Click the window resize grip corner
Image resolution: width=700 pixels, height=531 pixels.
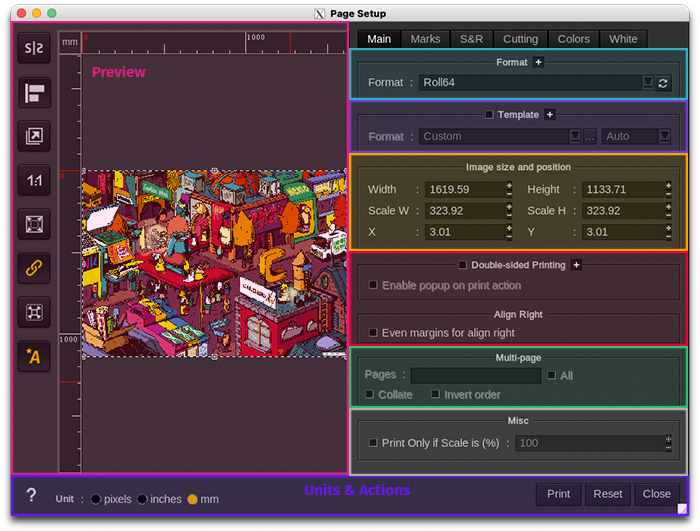click(x=683, y=508)
